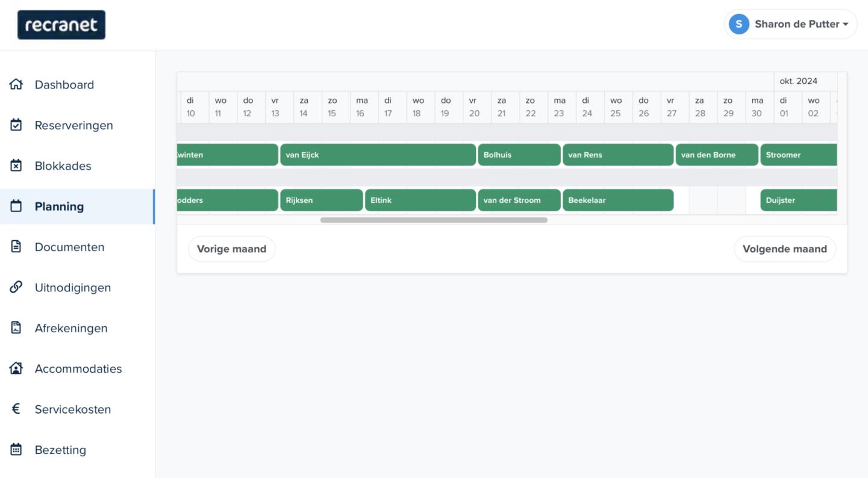Click the planning horizontal scrollbar thumb

click(x=434, y=220)
